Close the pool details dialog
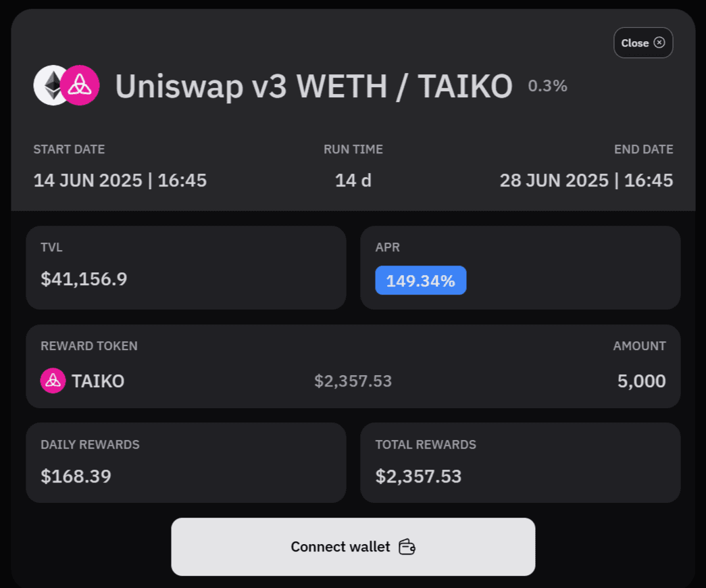 tap(642, 43)
